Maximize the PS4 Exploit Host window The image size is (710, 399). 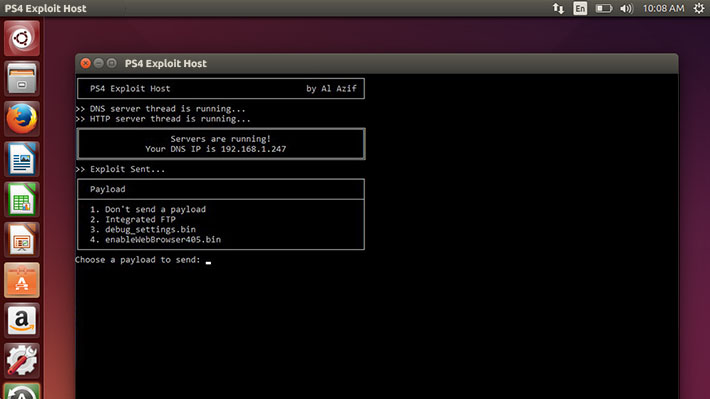[112, 63]
